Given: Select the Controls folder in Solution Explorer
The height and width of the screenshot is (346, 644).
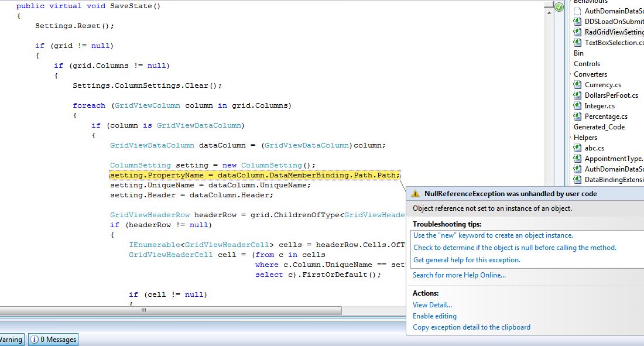Looking at the screenshot, I should (x=587, y=64).
